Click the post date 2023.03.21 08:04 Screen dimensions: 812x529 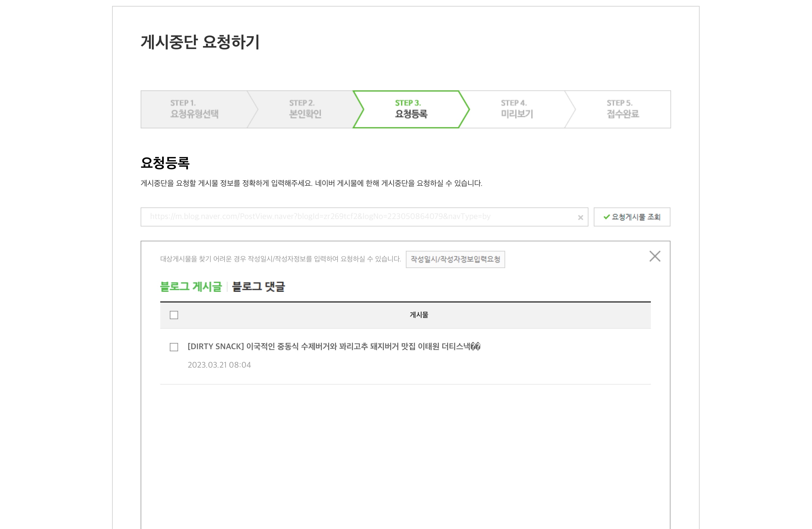pyautogui.click(x=219, y=365)
